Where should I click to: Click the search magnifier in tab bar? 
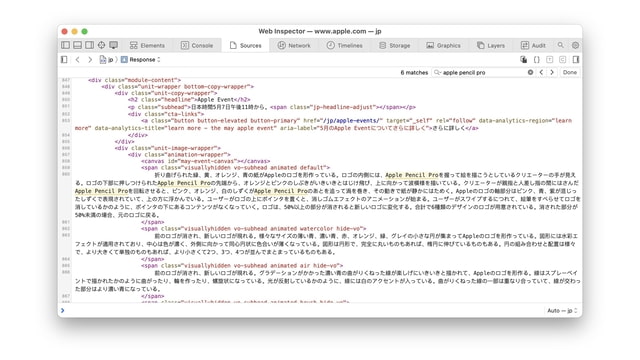(561, 45)
